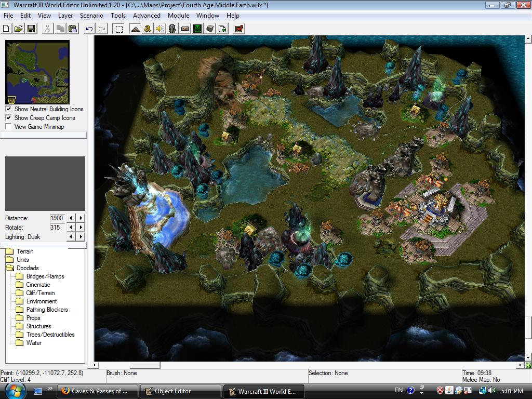Undo the last action with the blue arrow
Viewport: 532px width, 399px height.
(89, 29)
